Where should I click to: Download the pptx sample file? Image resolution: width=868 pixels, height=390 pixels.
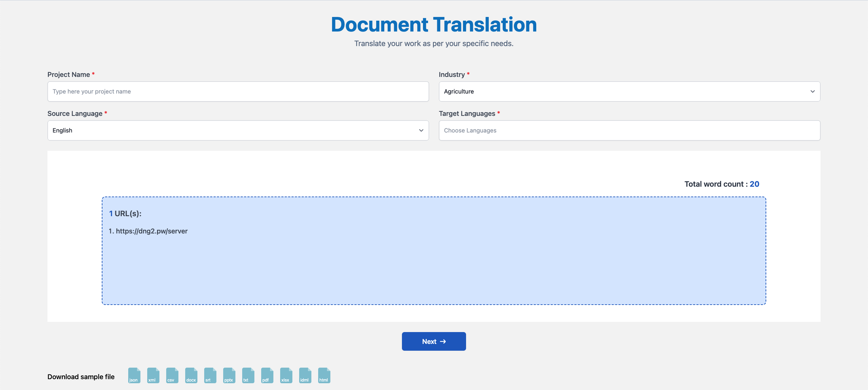229,375
